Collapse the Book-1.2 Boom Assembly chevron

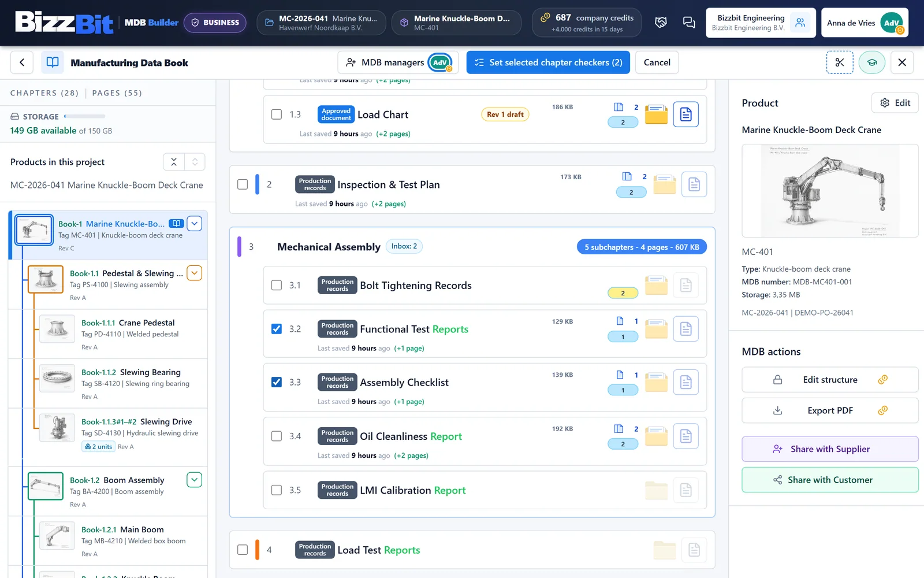(195, 480)
